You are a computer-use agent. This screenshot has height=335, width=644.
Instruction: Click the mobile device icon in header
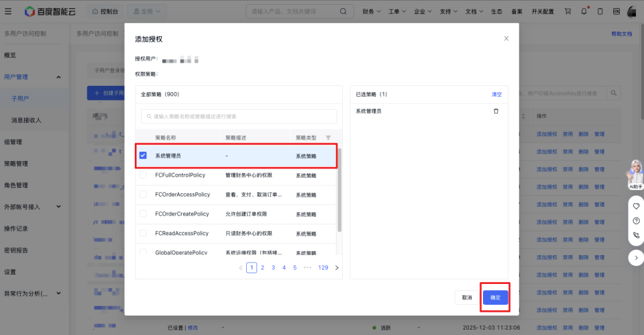coord(600,11)
